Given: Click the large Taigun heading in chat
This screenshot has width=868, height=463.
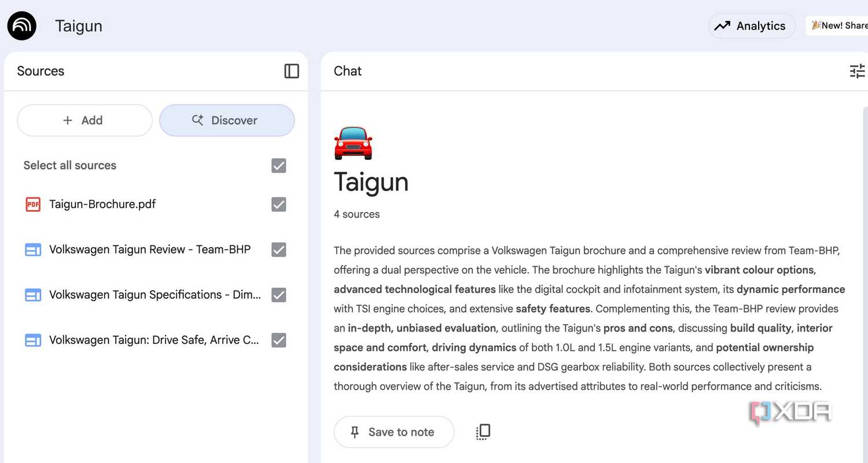Looking at the screenshot, I should point(372,182).
